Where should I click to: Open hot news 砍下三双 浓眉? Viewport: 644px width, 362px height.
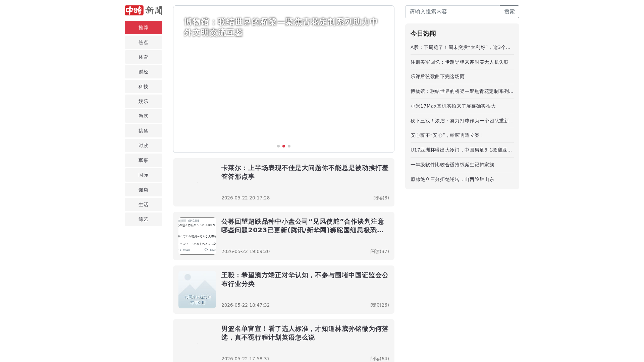[462, 121]
